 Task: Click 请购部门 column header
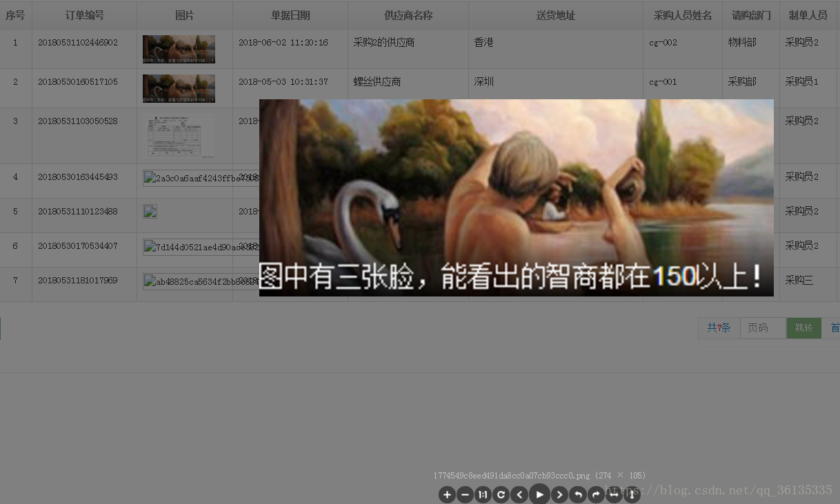(751, 15)
